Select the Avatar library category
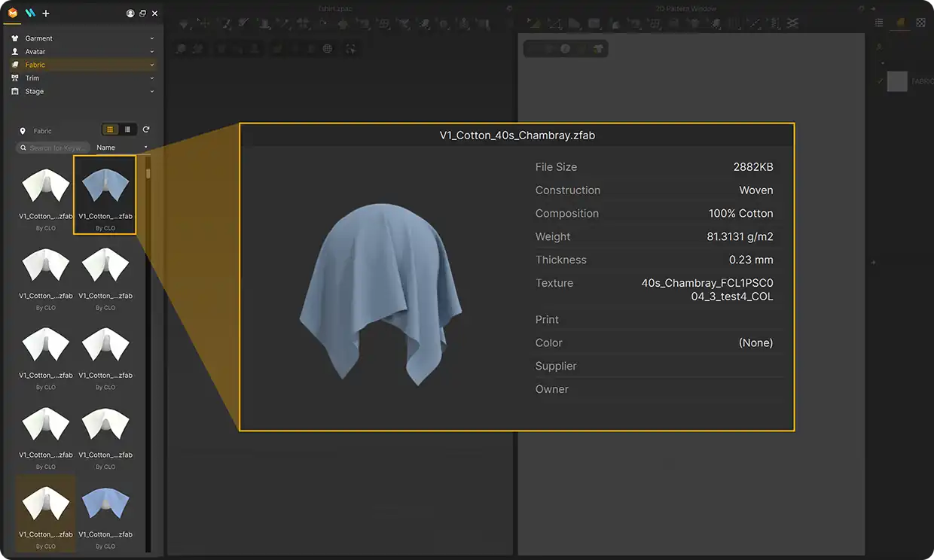The image size is (934, 560). [35, 52]
